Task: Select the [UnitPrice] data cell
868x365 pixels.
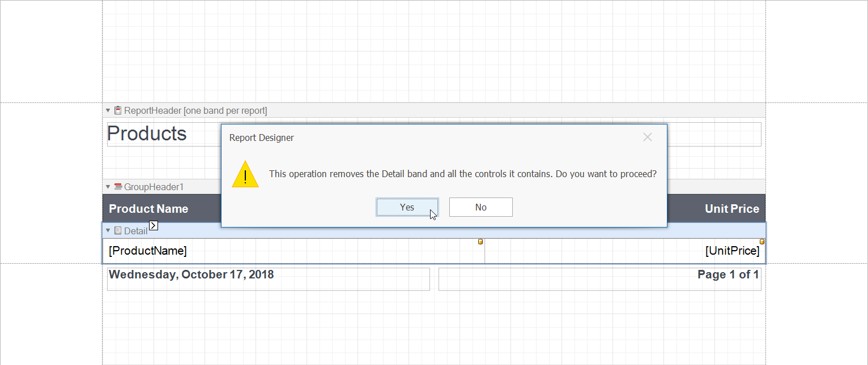Action: pos(625,251)
